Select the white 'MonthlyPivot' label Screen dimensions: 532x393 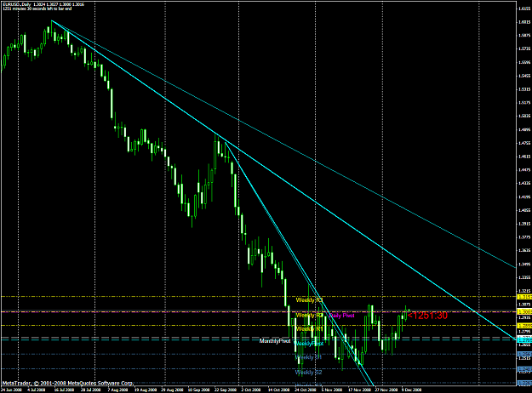pyautogui.click(x=275, y=341)
